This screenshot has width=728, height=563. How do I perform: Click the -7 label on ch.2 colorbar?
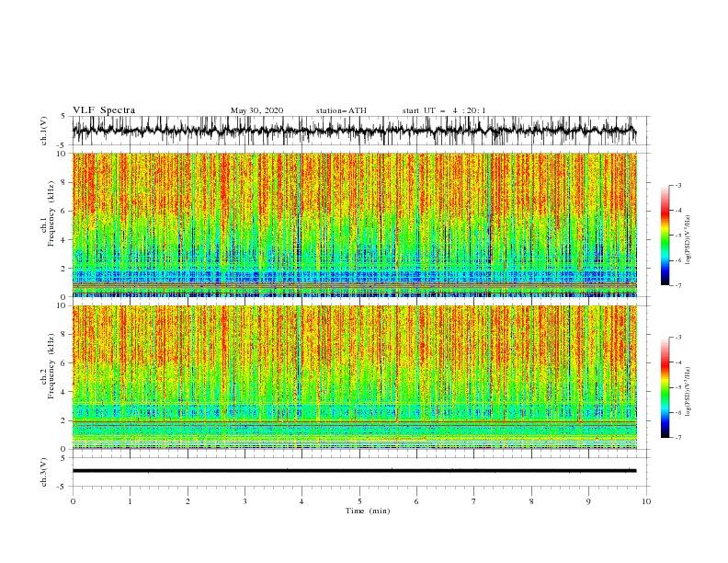[678, 438]
